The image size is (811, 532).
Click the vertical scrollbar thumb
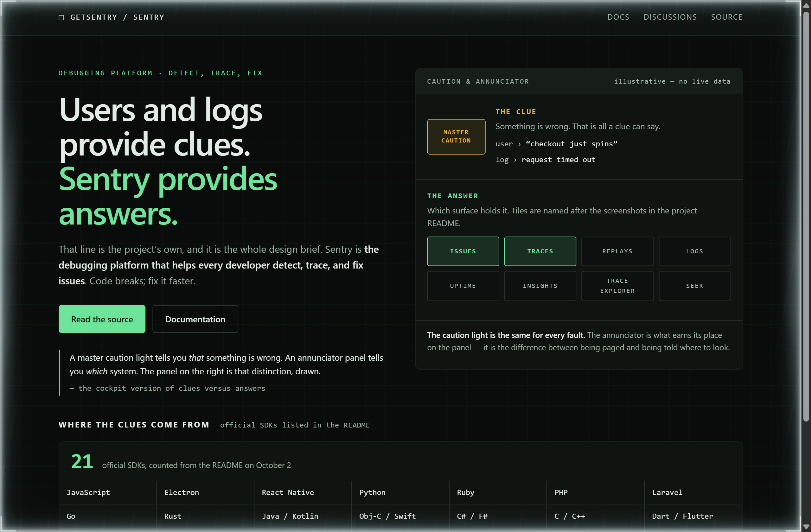[806, 217]
